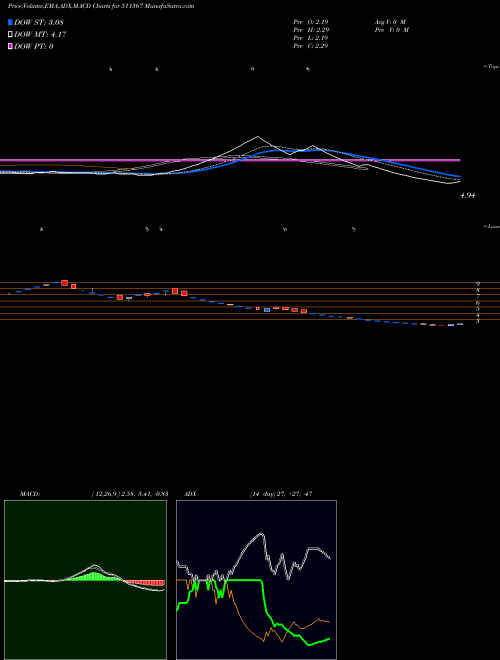The height and width of the screenshot is (660, 500).
Task: Click the price axis label 3
Action: click(x=478, y=321)
